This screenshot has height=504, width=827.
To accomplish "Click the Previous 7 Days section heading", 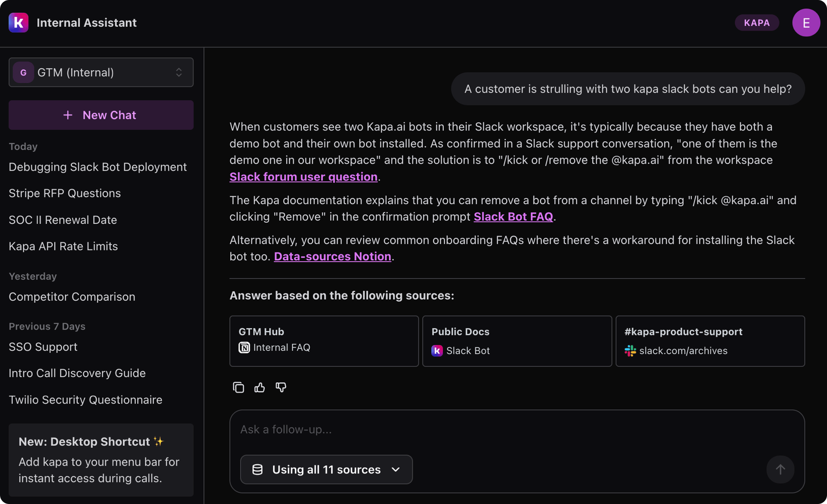I will [47, 326].
